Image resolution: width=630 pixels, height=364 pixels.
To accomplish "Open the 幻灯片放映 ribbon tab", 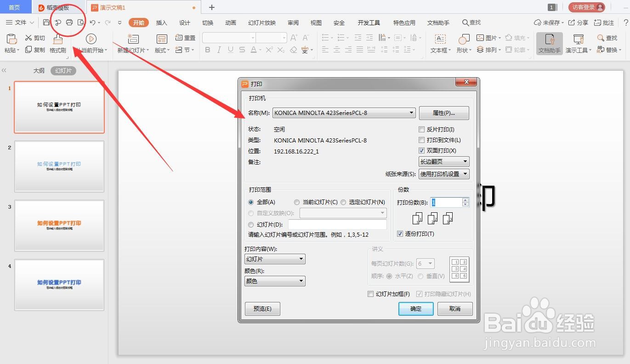I will tap(261, 22).
